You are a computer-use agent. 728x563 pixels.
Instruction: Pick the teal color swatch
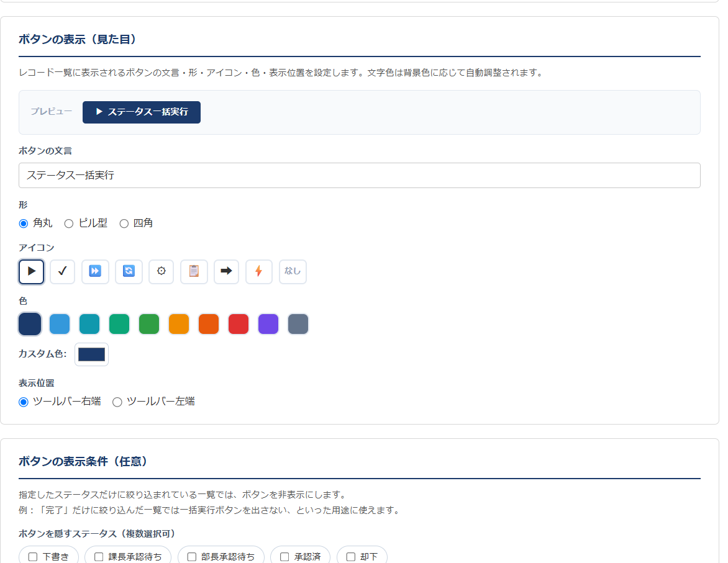point(89,324)
